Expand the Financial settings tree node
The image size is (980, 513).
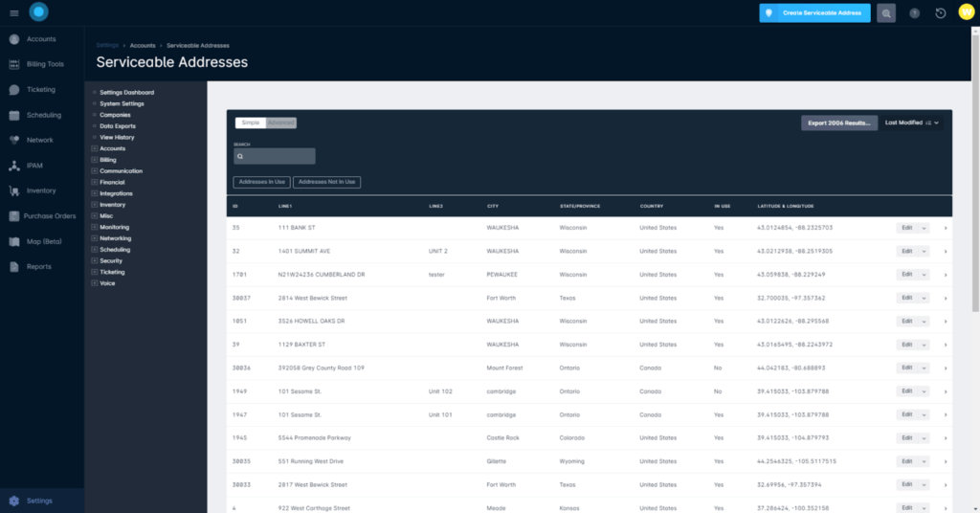click(95, 183)
